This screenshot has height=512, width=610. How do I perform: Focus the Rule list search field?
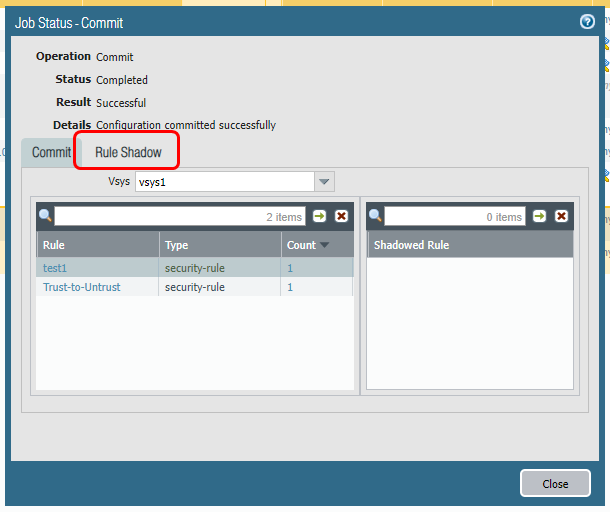pos(180,216)
